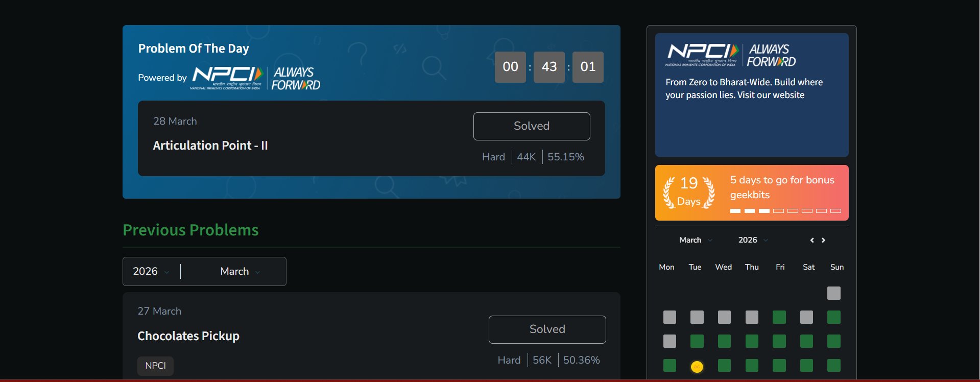The width and height of the screenshot is (980, 382).
Task: Select gray March 1 square under Sun
Action: tap(834, 293)
